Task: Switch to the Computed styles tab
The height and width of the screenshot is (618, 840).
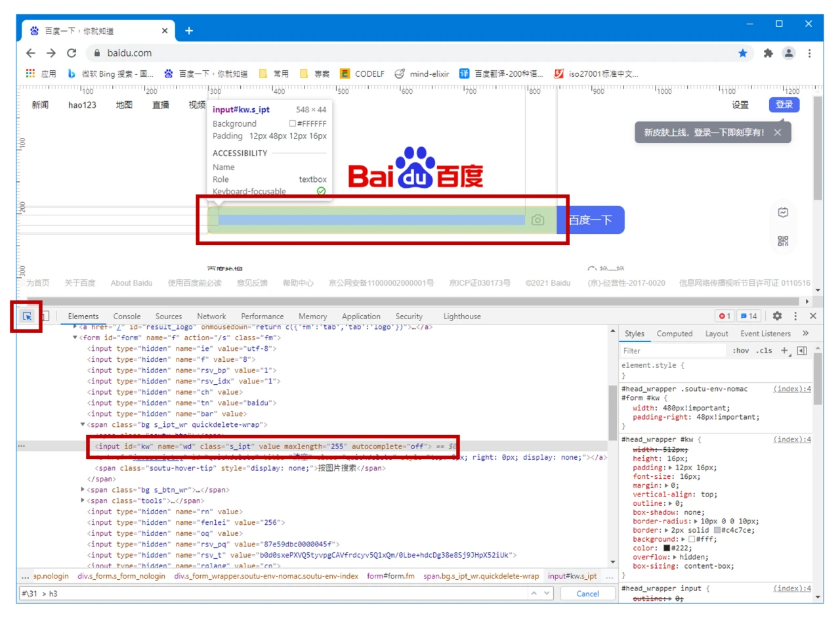Action: pos(675,334)
